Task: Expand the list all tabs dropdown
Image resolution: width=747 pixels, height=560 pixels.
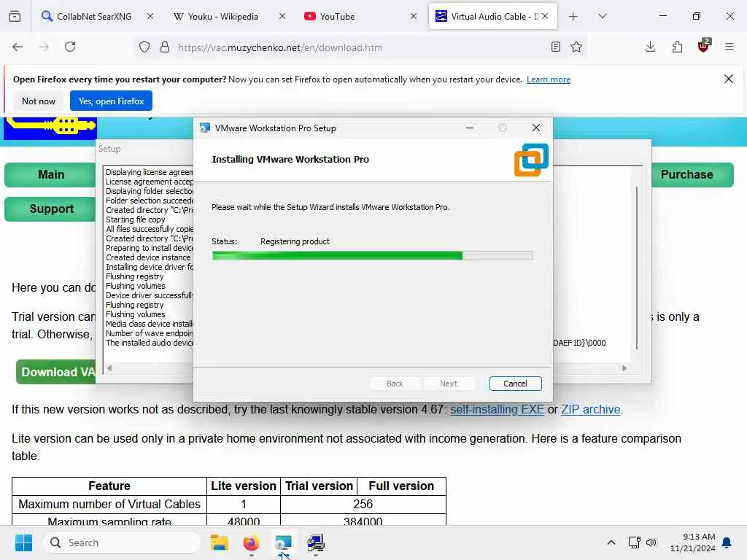Action: pos(603,17)
